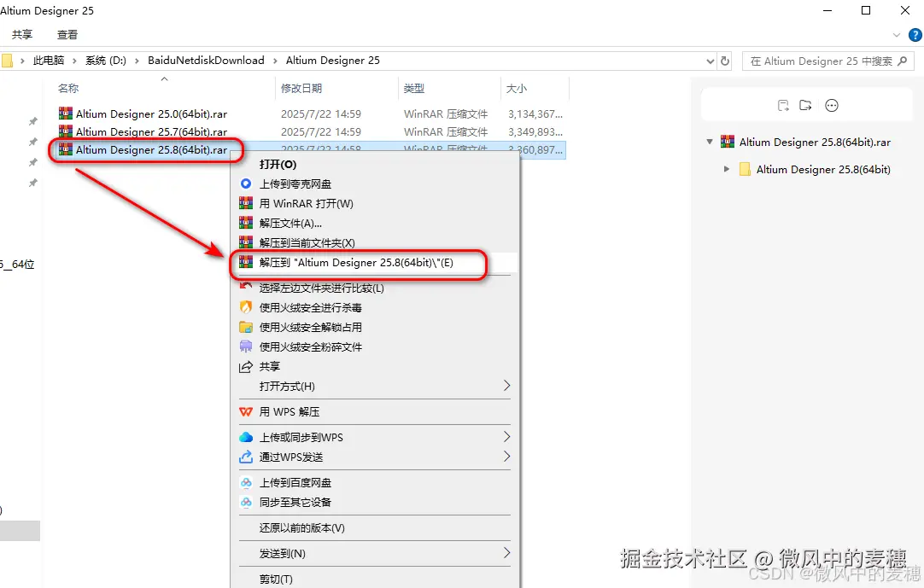Click extract-to-folder icon in preview pane

click(x=805, y=106)
